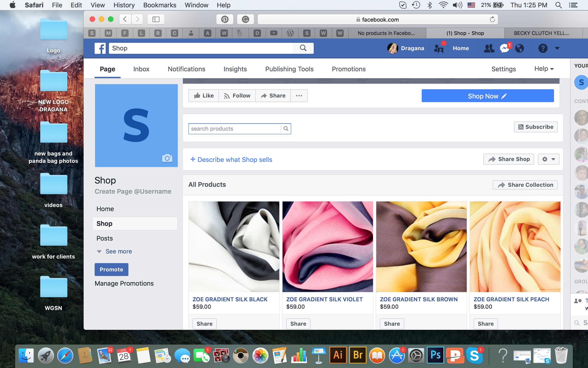
Task: Open the History menu
Action: point(124,5)
